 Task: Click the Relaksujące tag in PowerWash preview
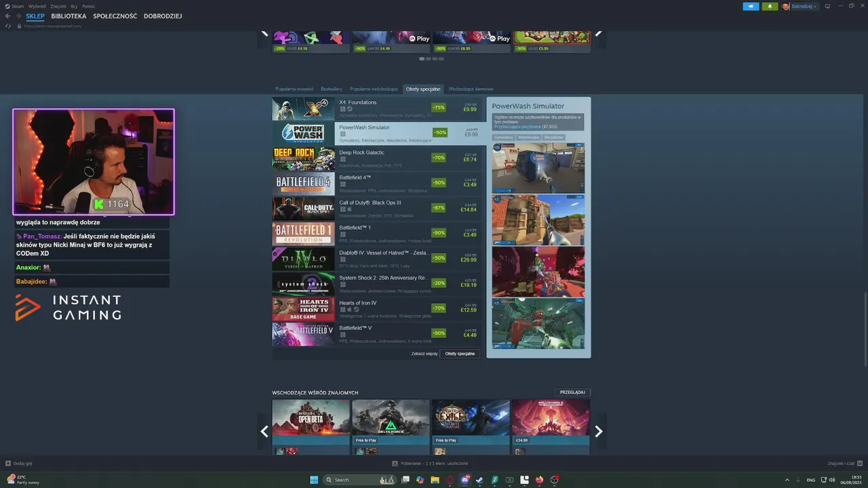point(529,138)
